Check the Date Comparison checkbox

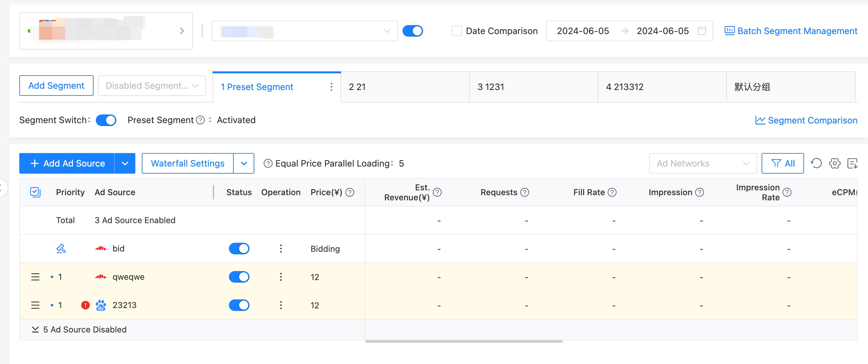pyautogui.click(x=457, y=31)
